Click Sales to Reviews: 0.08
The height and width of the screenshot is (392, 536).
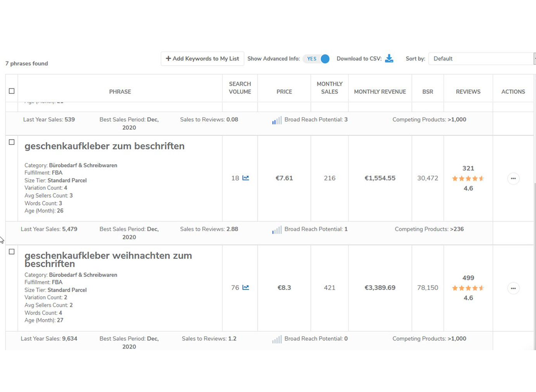[x=209, y=120]
